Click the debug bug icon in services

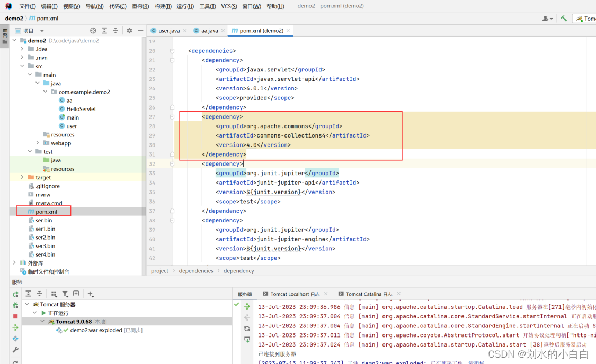[x=15, y=305]
